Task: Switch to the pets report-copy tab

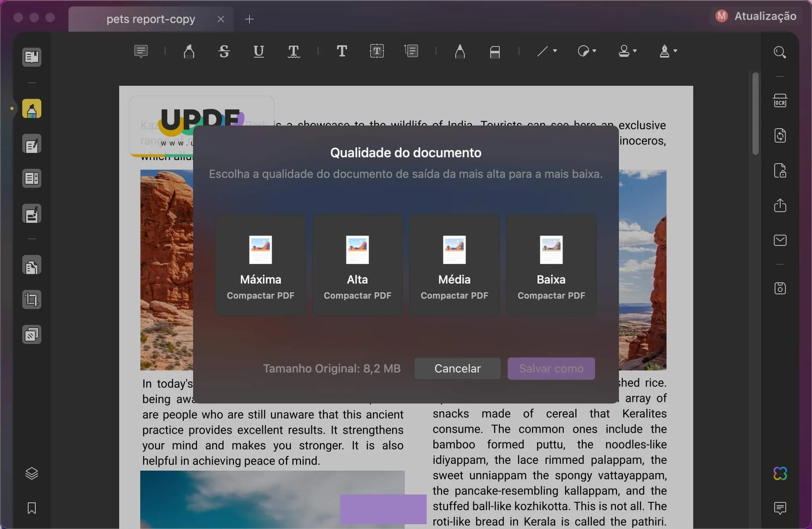Action: (x=151, y=19)
